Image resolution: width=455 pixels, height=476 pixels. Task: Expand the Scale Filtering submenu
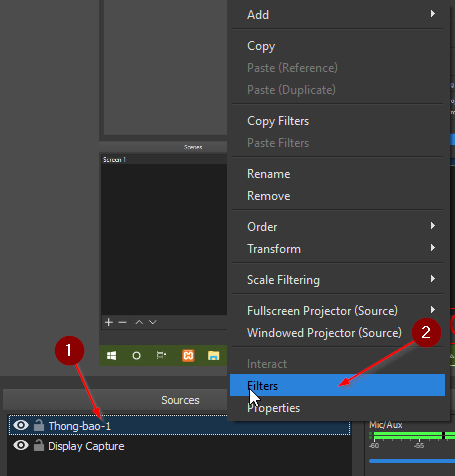click(x=338, y=280)
